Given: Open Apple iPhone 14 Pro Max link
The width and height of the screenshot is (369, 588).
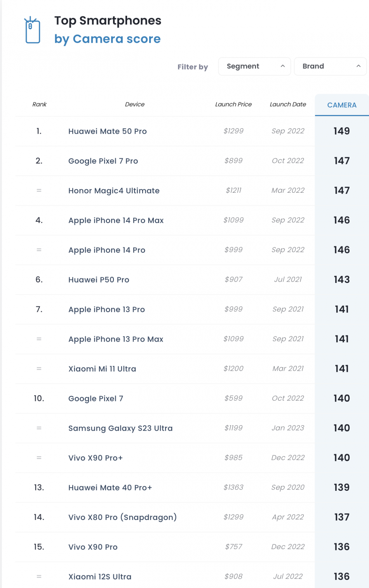Looking at the screenshot, I should (x=116, y=220).
